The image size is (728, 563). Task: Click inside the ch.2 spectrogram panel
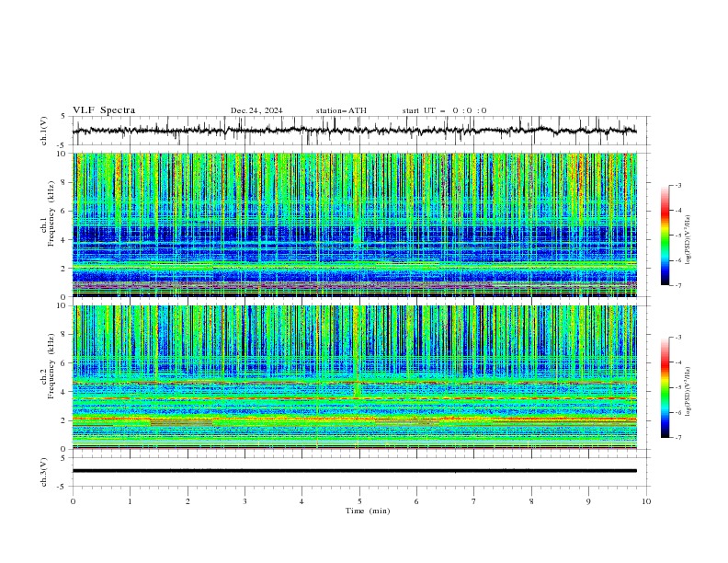click(355, 377)
